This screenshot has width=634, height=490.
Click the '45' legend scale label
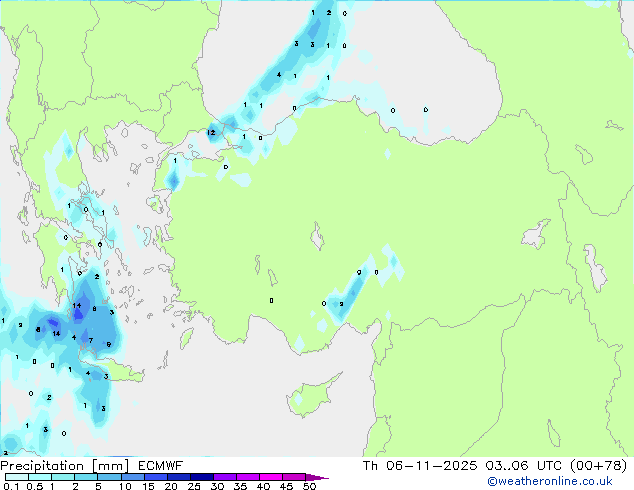pyautogui.click(x=286, y=486)
